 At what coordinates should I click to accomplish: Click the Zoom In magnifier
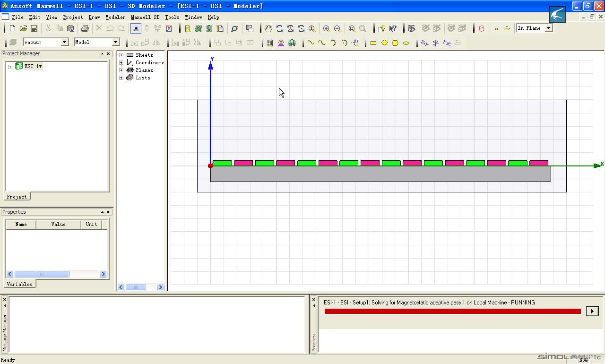pyautogui.click(x=327, y=28)
